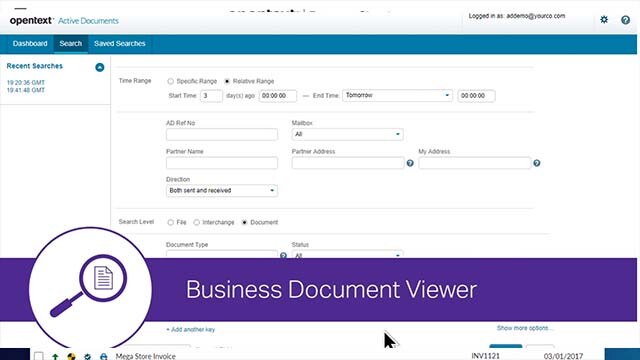Click the INV1121 cell

point(485,356)
